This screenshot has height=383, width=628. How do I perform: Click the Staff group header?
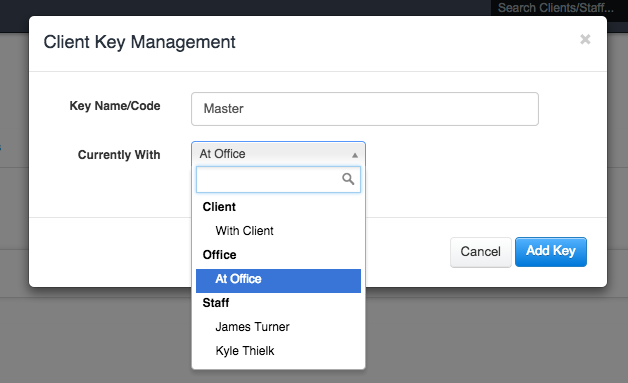(x=216, y=303)
